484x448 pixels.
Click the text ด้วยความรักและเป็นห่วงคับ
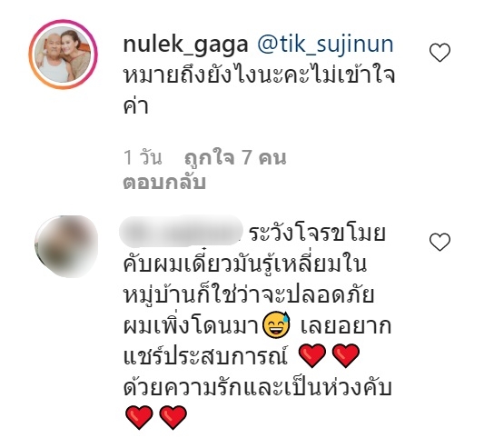coord(257,387)
